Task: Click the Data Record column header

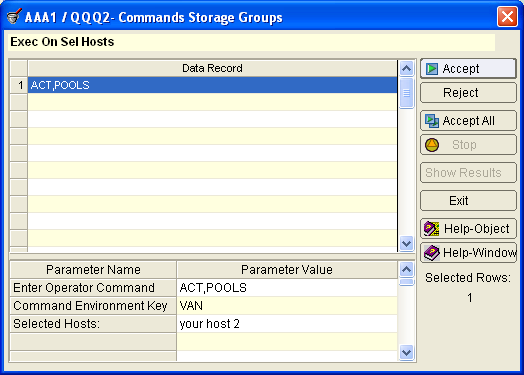Action: 213,68
